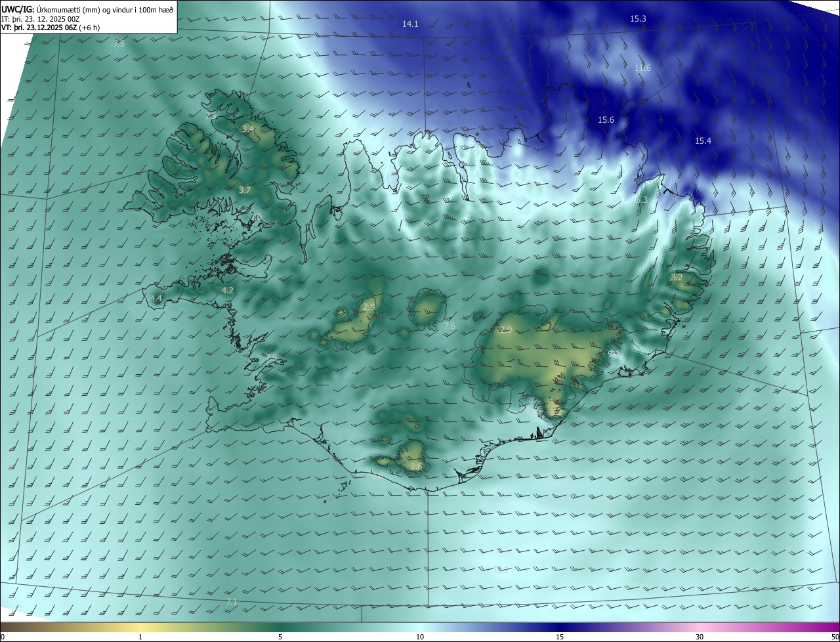This screenshot has width=840, height=642.
Task: Click the 7.1 value label
Action: click(x=231, y=601)
